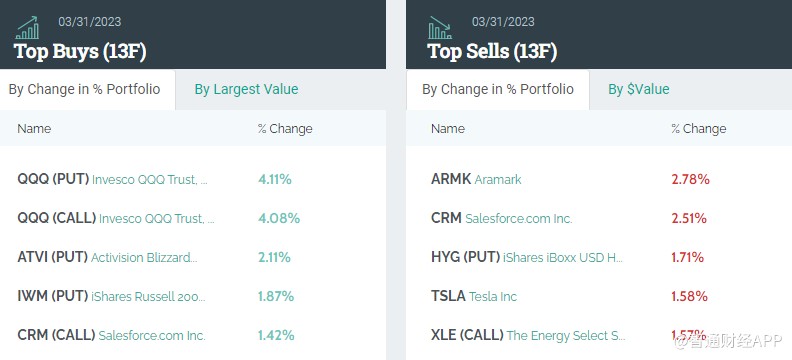Click the % Change column header in Top Buys
The image size is (792, 360).
(x=285, y=129)
